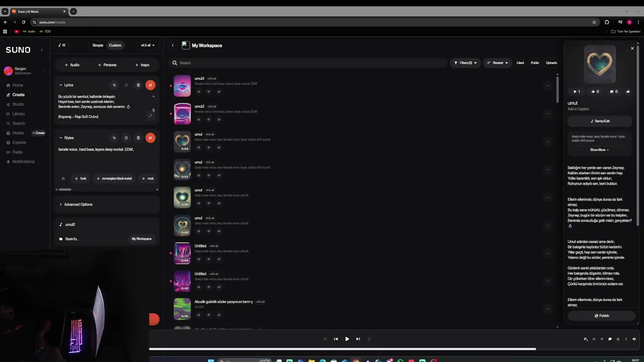Undo changes in the Styles section
This screenshot has width=644, height=362.
pyautogui.click(x=114, y=138)
